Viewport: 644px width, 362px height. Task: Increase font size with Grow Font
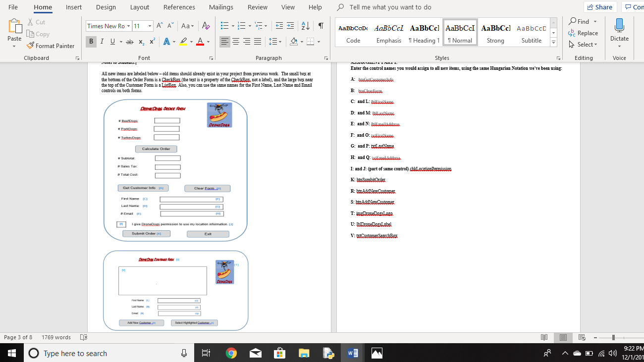(160, 26)
